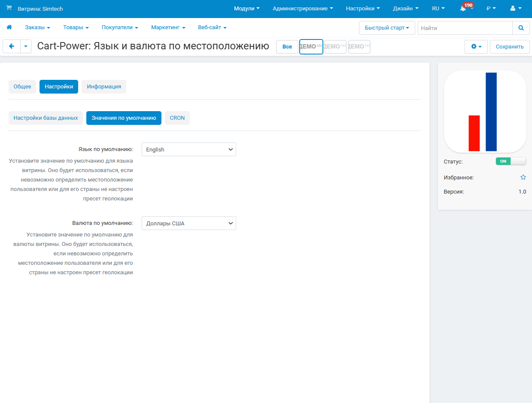Click the search magnifier button
This screenshot has width=532, height=403.
coord(521,28)
